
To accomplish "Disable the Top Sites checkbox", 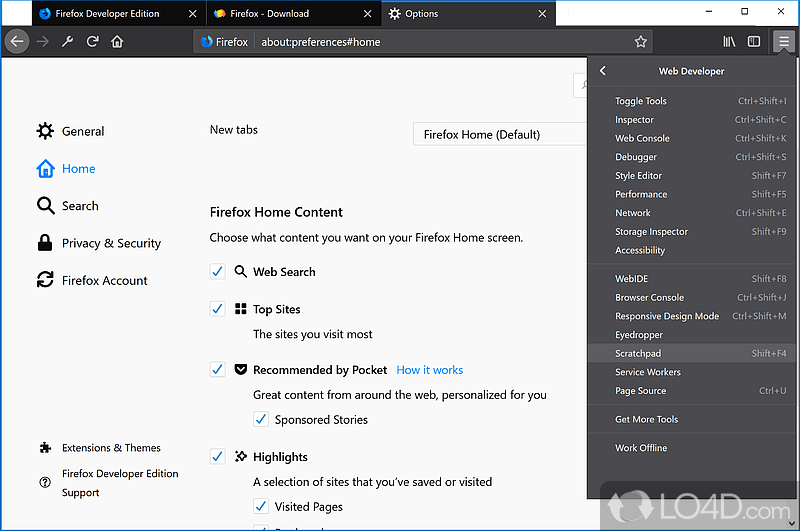I will (217, 309).
